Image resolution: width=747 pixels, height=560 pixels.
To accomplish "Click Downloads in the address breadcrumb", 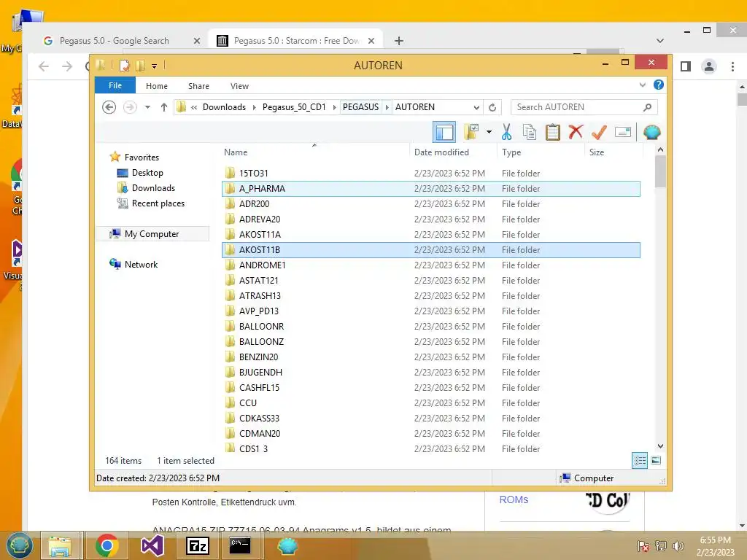I will 224,107.
